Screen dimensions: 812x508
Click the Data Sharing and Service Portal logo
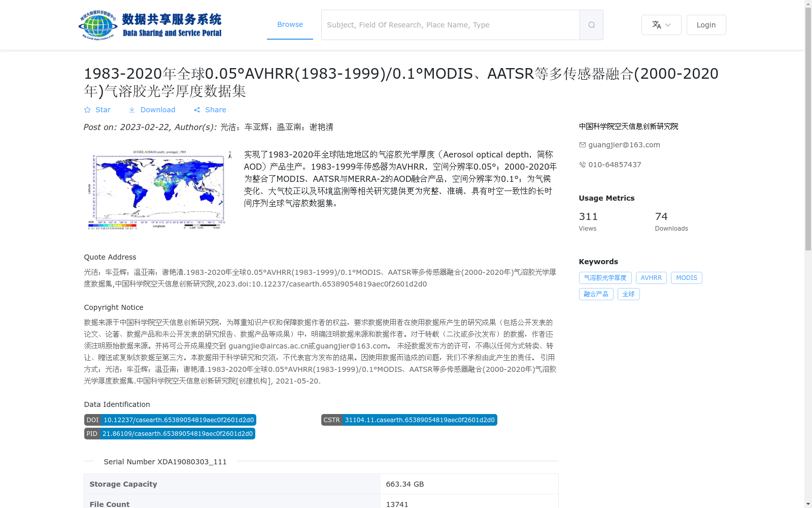(150, 25)
